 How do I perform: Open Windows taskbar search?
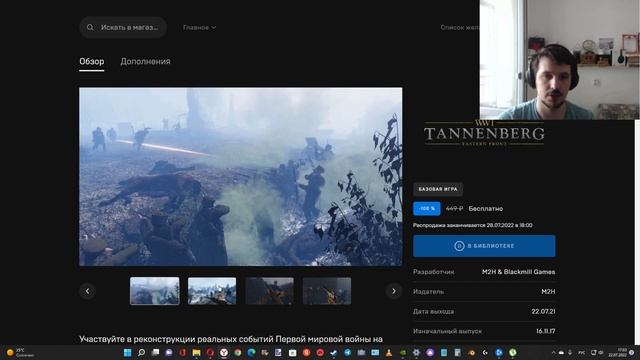pyautogui.click(x=141, y=352)
